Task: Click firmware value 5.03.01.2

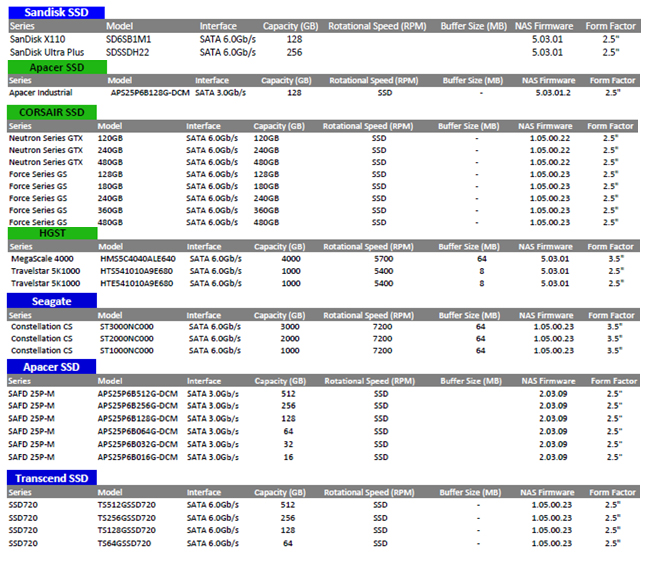Action: pyautogui.click(x=553, y=93)
